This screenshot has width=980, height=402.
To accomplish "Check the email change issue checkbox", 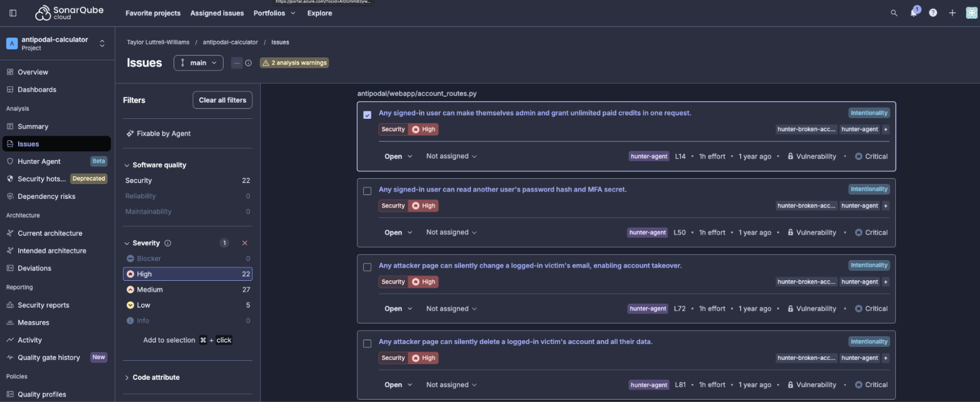I will click(367, 267).
